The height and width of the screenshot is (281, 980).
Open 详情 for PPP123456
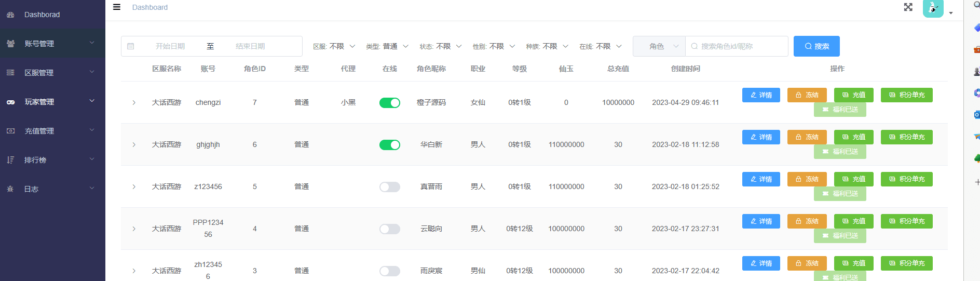pyautogui.click(x=761, y=221)
